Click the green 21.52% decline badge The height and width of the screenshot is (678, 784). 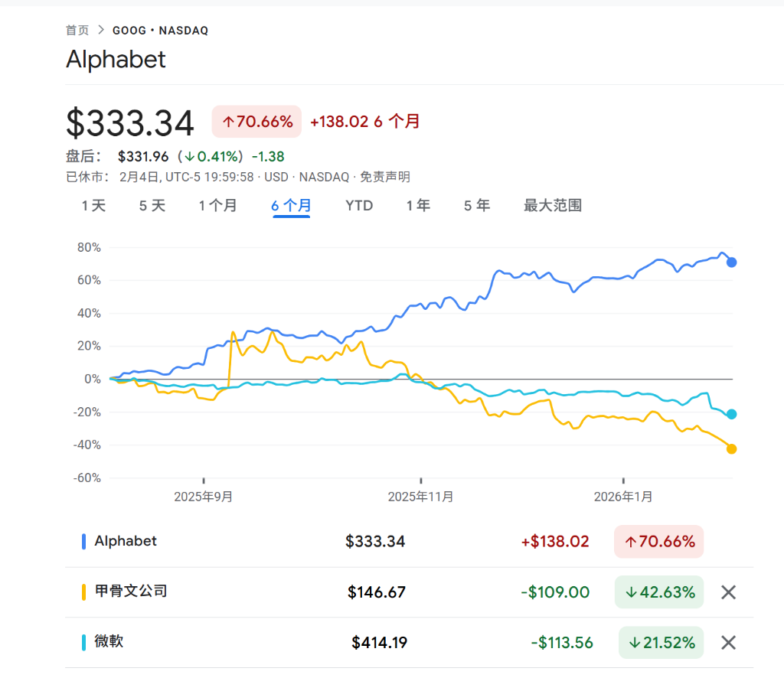(x=661, y=643)
